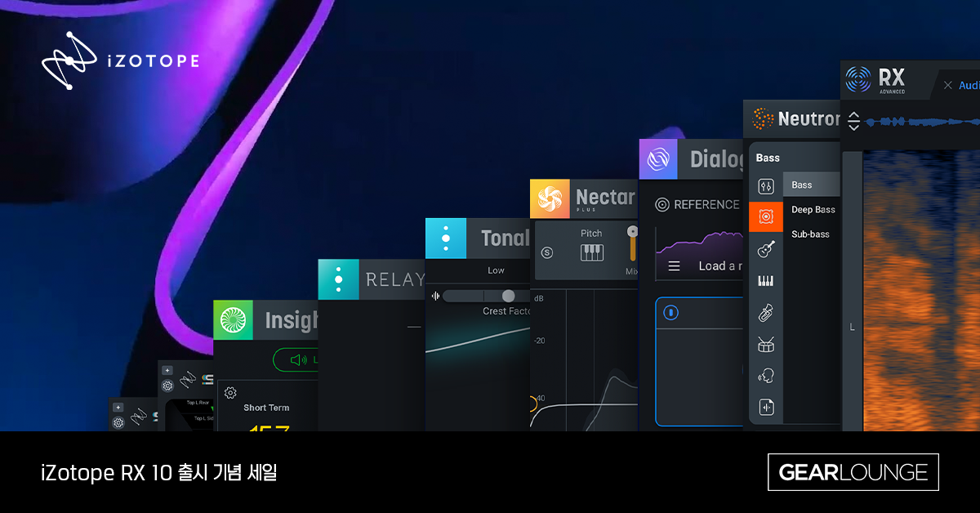Select the amp icon in Neutron's instrument list

coord(768,216)
